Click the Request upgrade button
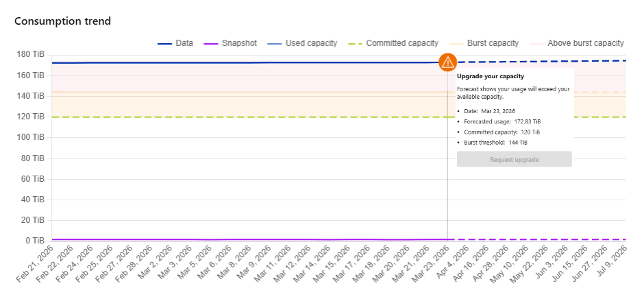Image resolution: width=644 pixels, height=299 pixels. (514, 159)
